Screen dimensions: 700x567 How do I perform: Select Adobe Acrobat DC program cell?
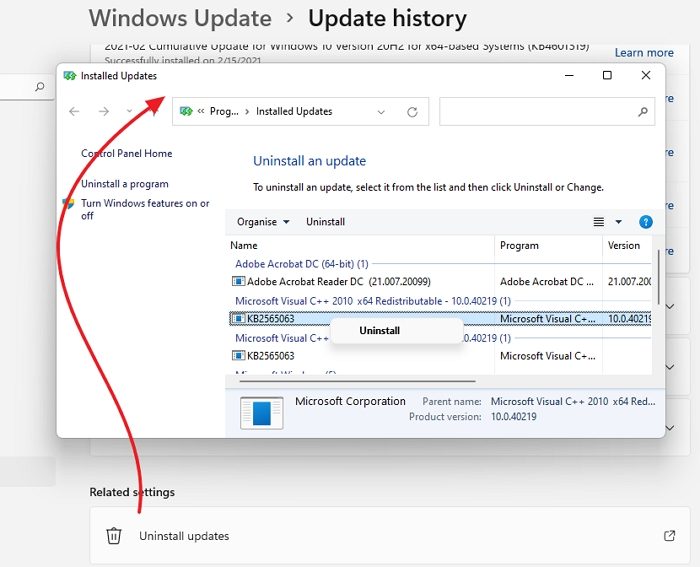coord(547,282)
